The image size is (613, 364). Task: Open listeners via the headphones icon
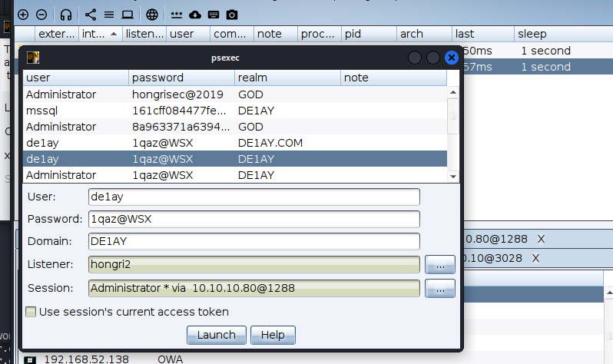click(66, 15)
